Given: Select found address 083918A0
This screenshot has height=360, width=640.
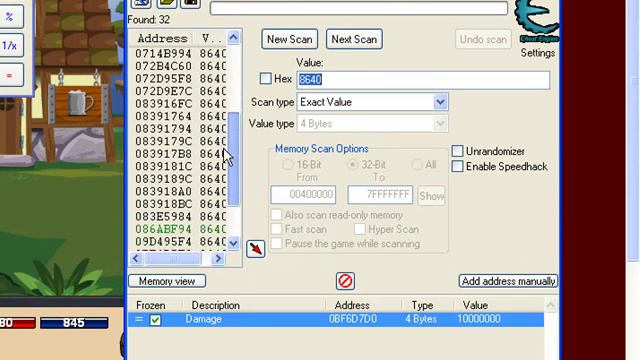Looking at the screenshot, I should click(163, 191).
